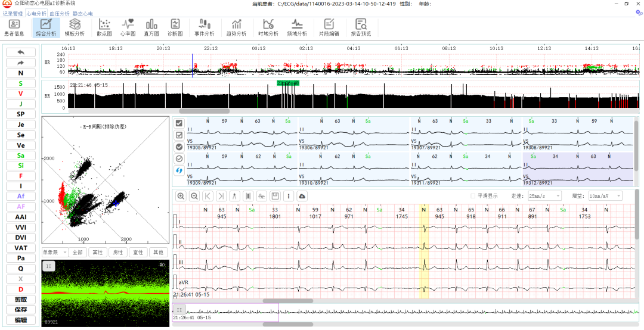644x330 pixels.
Task: Open the 走速 25mm/s dropdown
Action: click(544, 196)
